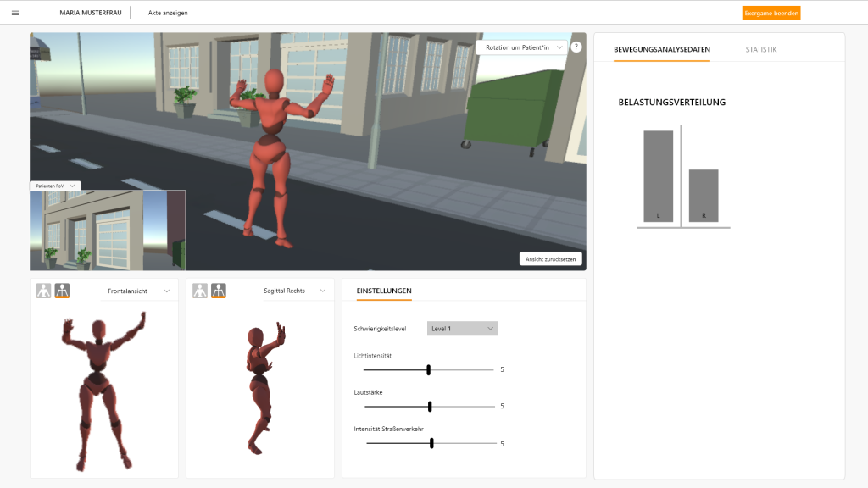Switch to the Statistik tab

pyautogui.click(x=760, y=50)
